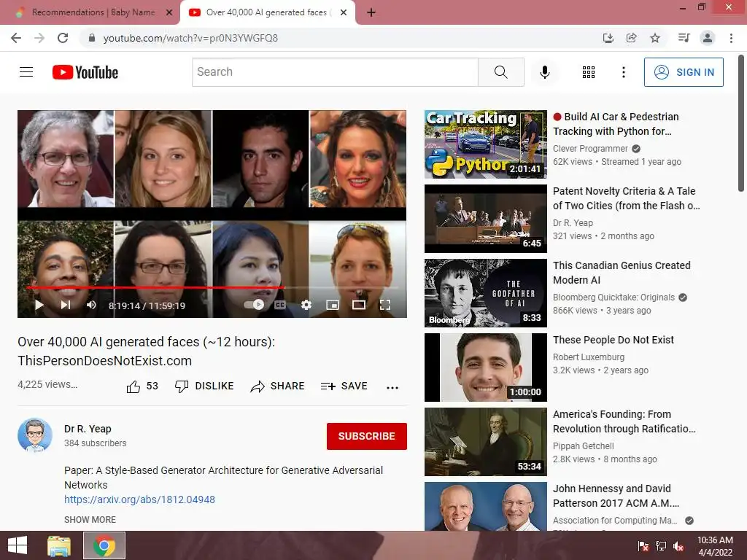
Task: Toggle closed captions in player
Action: 280,305
